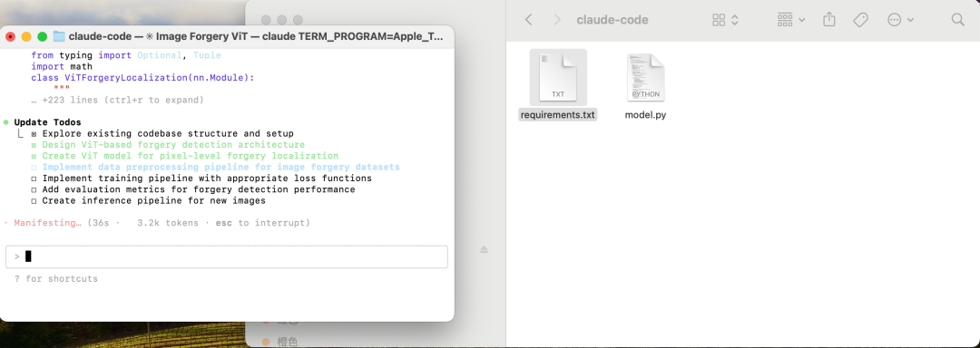The height and width of the screenshot is (348, 980).
Task: Click the checked 'Explore existing codebase' todo checkbox
Action: (34, 133)
